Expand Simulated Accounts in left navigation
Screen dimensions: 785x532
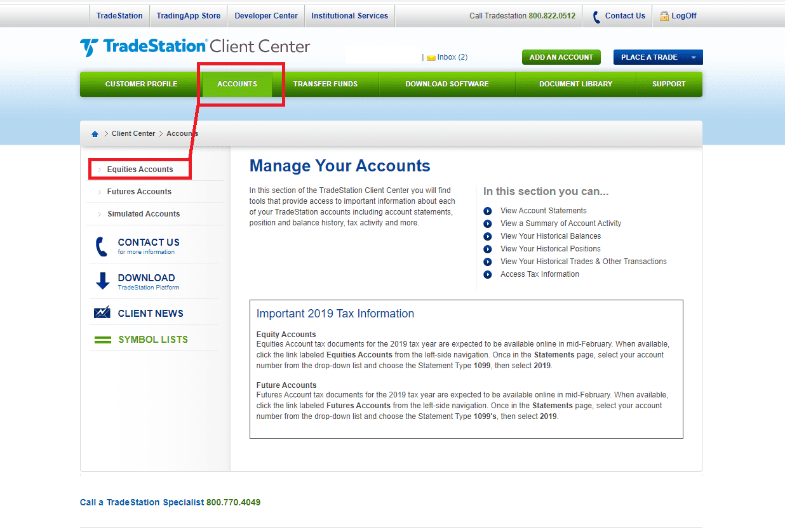pyautogui.click(x=144, y=214)
